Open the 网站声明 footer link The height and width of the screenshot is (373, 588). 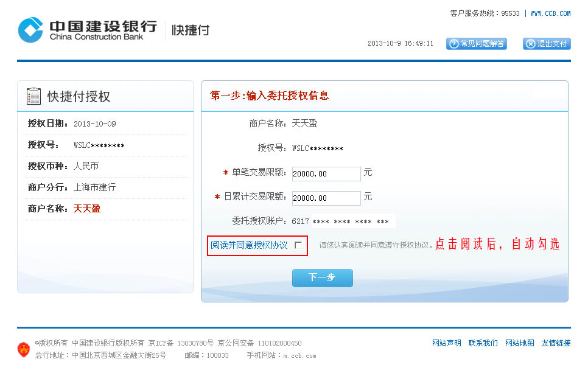(x=447, y=343)
